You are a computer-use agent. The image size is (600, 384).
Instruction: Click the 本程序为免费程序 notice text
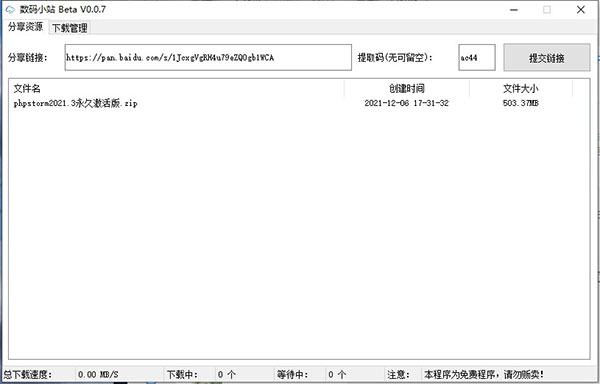484,374
